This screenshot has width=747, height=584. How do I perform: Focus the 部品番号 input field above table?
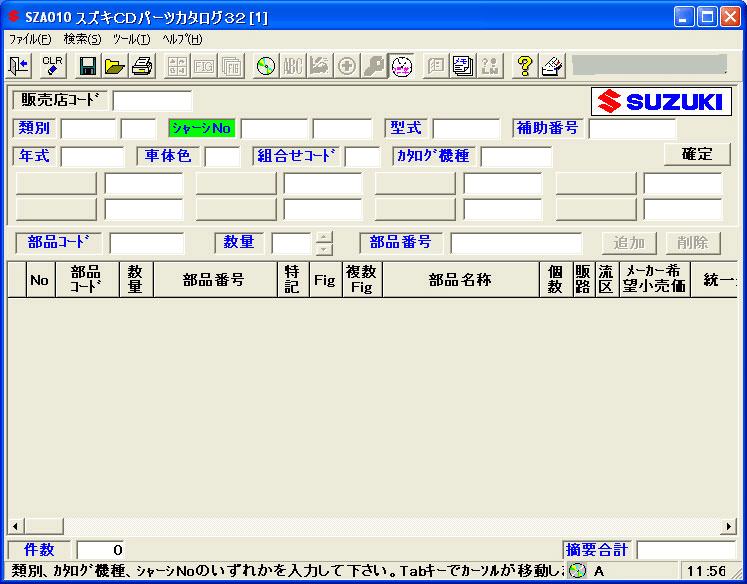[x=516, y=243]
